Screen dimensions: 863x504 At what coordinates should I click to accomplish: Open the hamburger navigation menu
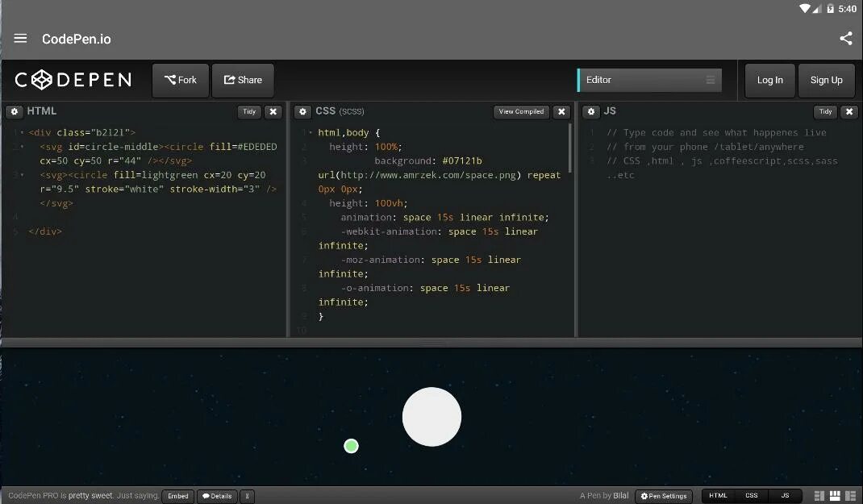click(20, 39)
